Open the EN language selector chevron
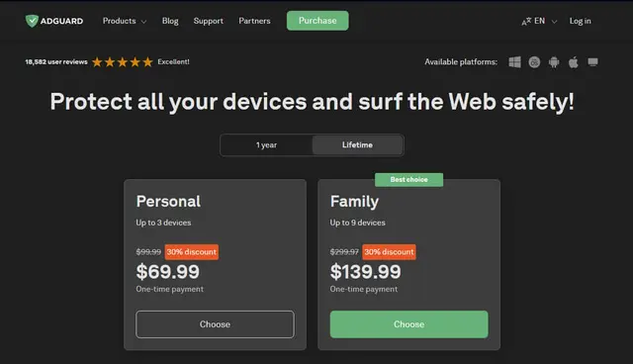633x364 pixels. 554,22
